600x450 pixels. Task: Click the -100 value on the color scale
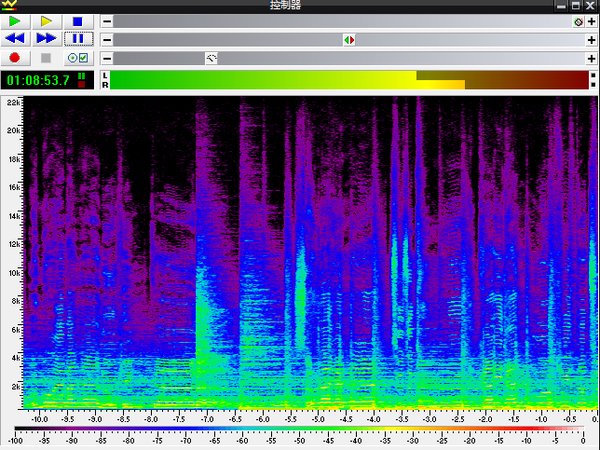[x=15, y=441]
